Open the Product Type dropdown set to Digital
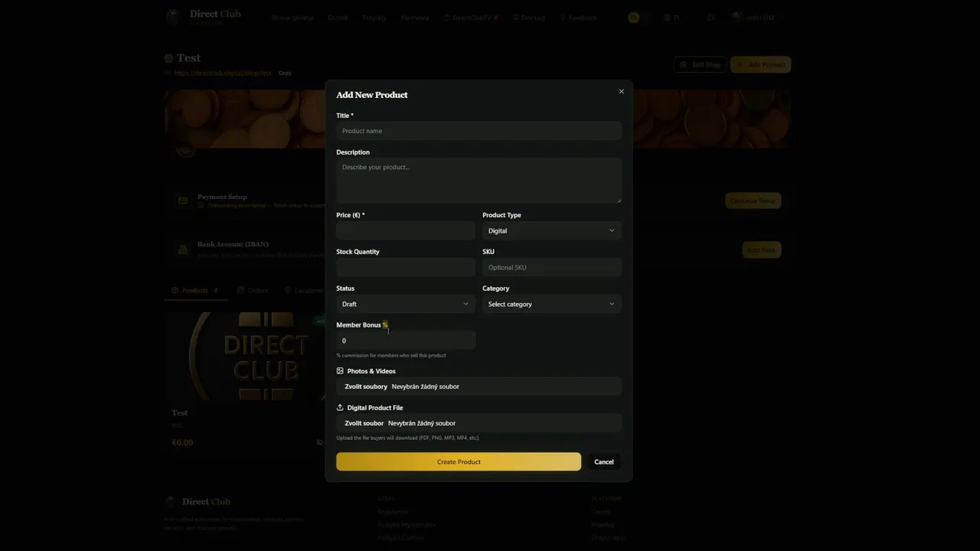The width and height of the screenshot is (980, 551). 552,231
